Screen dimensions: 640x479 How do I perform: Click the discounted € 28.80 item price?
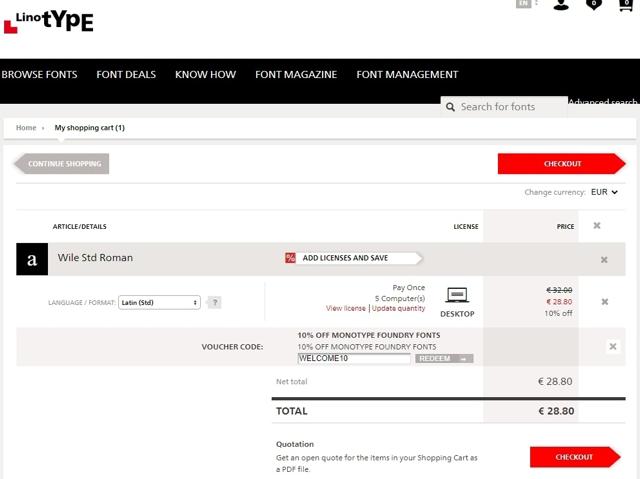click(559, 302)
